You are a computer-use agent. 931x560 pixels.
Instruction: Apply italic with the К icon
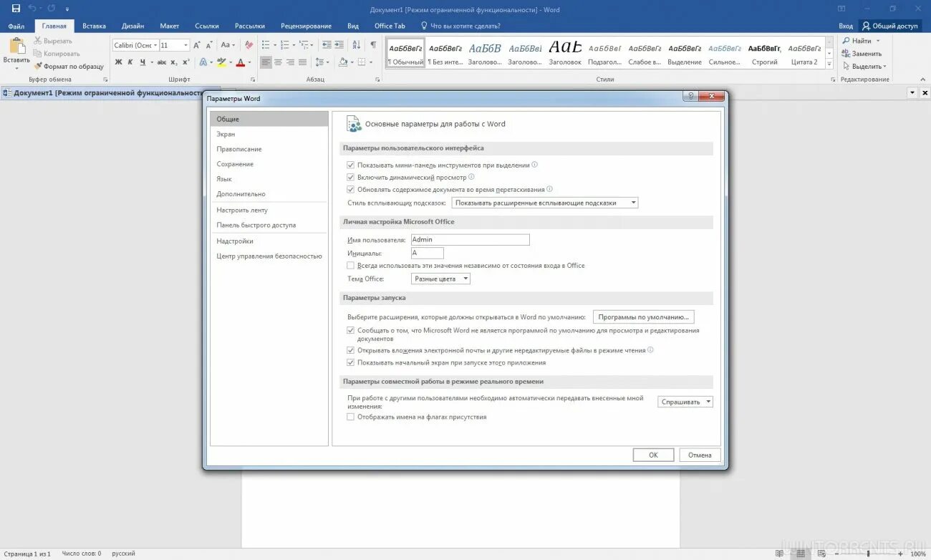130,62
